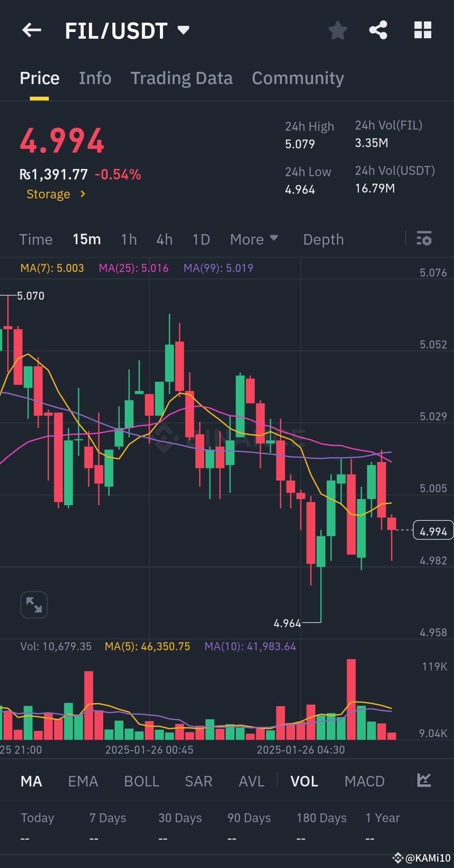Open the Trading Data tab
Viewport: 454px width, 868px height.
pos(181,78)
